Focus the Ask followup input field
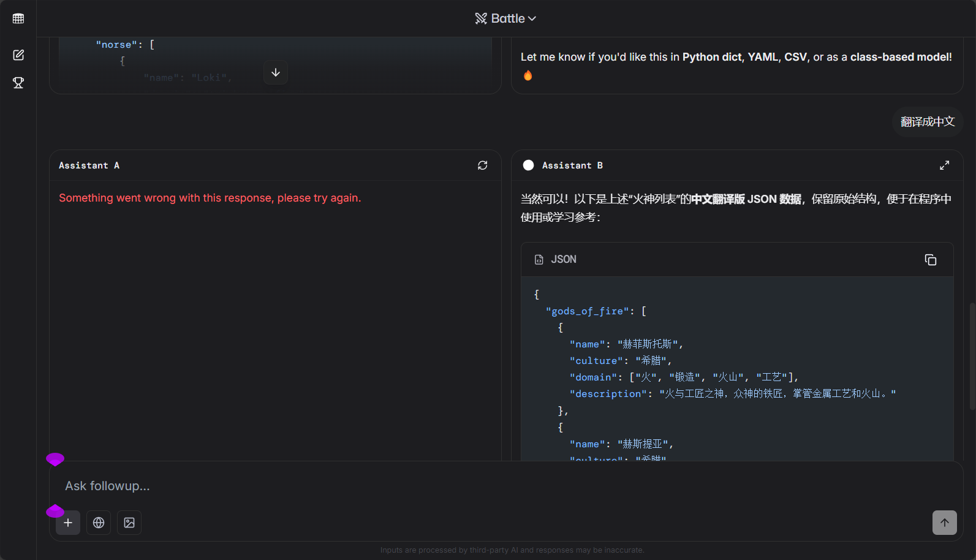The width and height of the screenshot is (976, 560). (506, 486)
